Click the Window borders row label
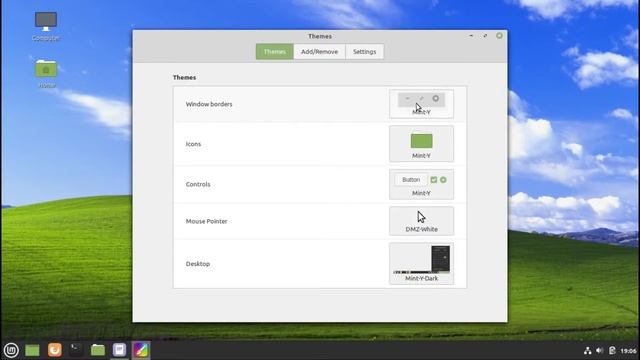 209,104
